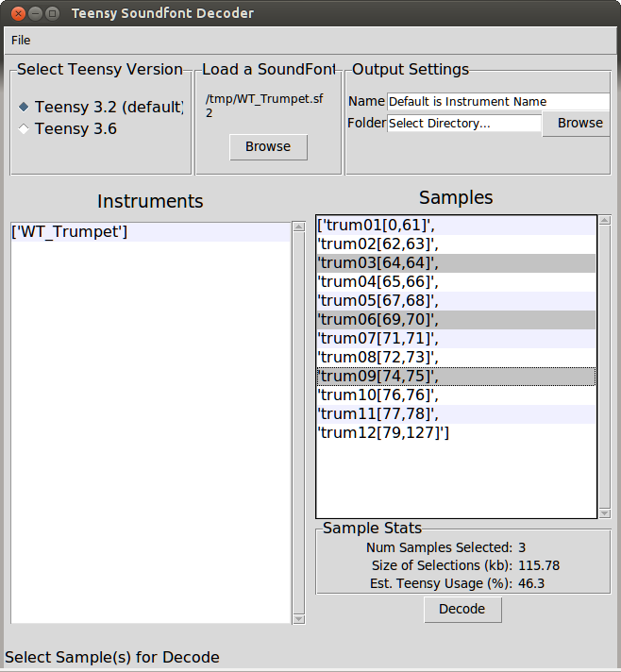Select WT_Trumpet in Instruments list

(x=151, y=232)
